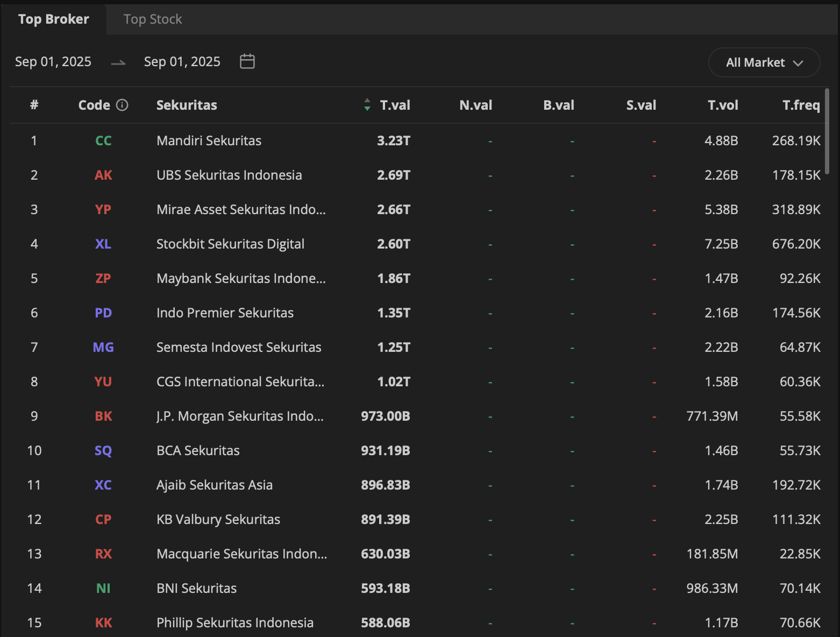Screen dimensions: 840x637
Task: Click broker code BK
Action: 103,416
